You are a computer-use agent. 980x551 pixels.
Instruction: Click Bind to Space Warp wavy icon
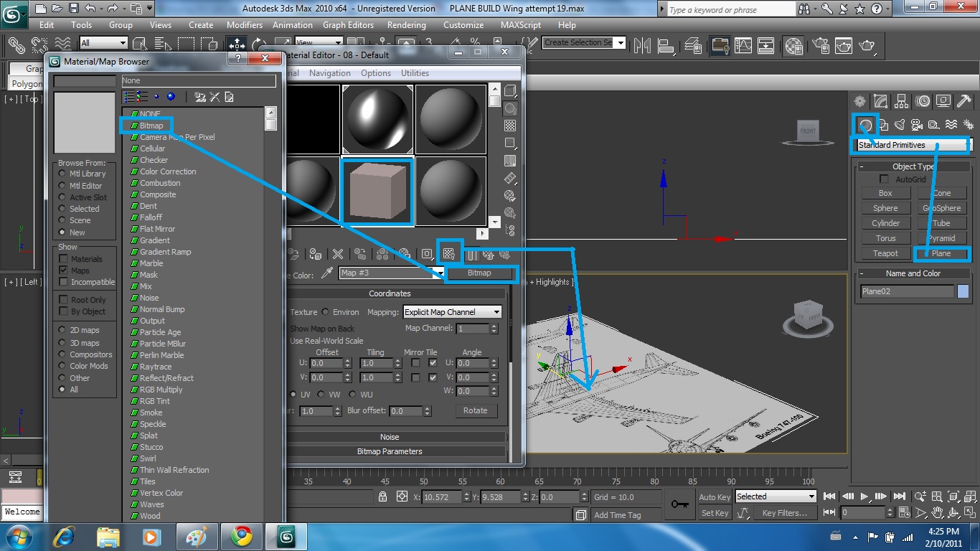[x=63, y=44]
